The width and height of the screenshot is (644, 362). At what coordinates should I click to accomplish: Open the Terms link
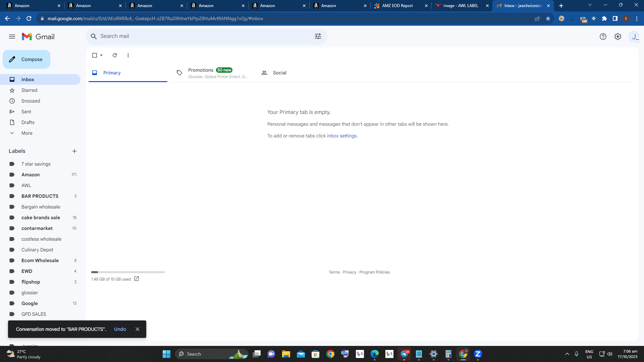click(334, 272)
